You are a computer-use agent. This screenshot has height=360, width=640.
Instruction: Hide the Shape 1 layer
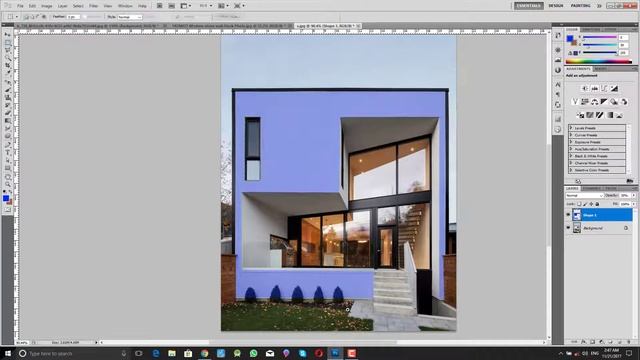[568, 215]
